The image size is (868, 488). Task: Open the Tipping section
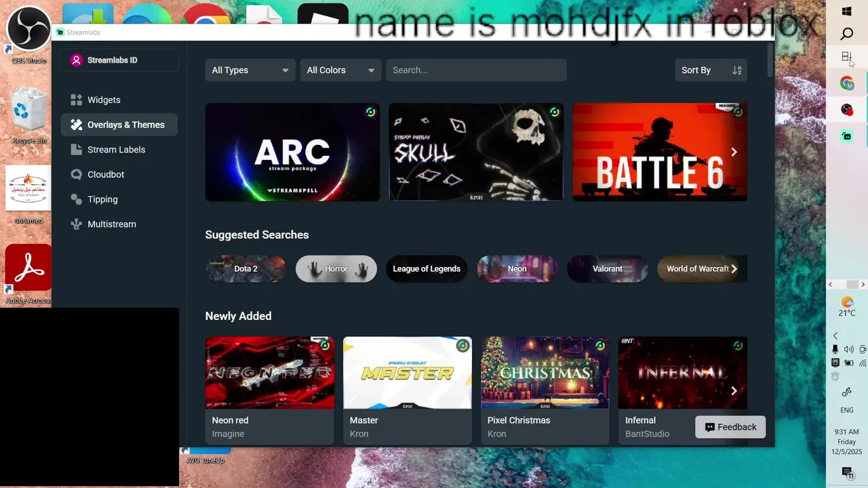[119, 199]
